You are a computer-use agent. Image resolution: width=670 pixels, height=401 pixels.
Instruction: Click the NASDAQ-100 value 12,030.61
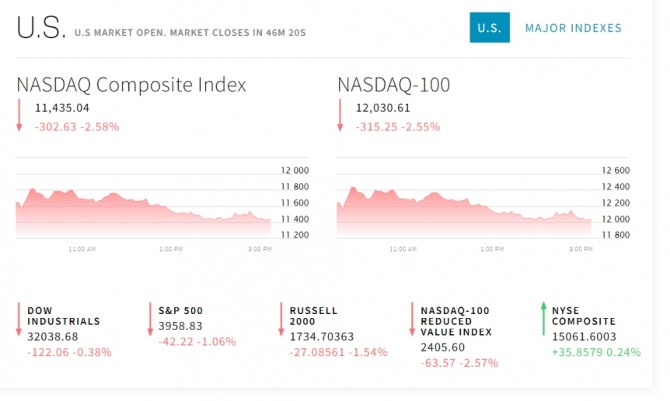tap(384, 108)
